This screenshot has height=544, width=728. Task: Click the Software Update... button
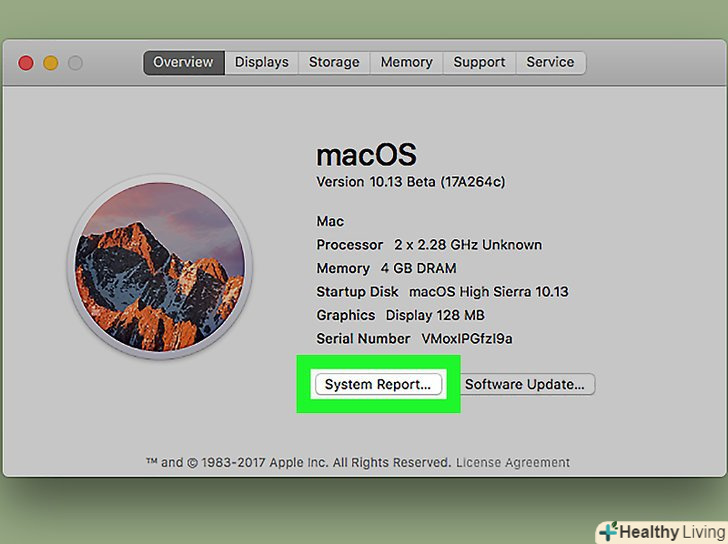point(525,384)
